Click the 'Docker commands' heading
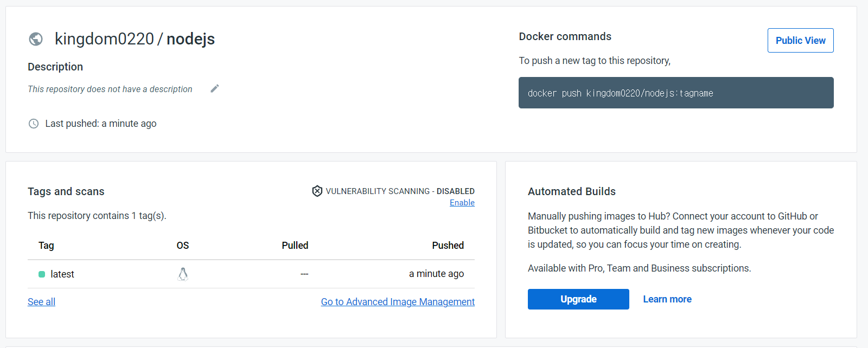 tap(565, 36)
